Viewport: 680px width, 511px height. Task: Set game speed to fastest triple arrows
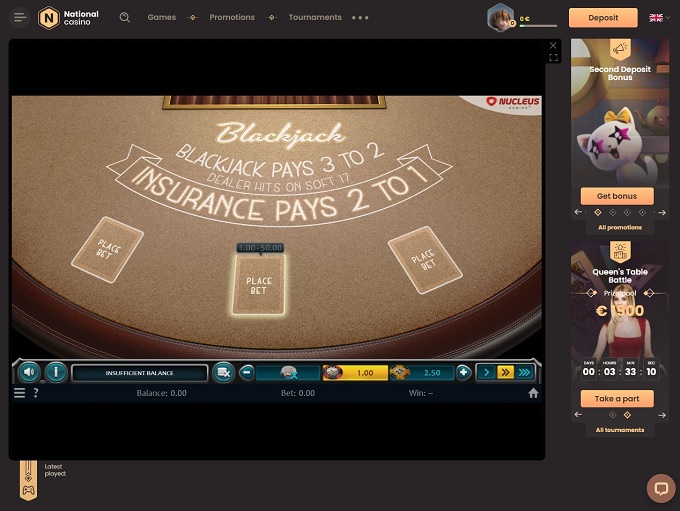click(524, 372)
